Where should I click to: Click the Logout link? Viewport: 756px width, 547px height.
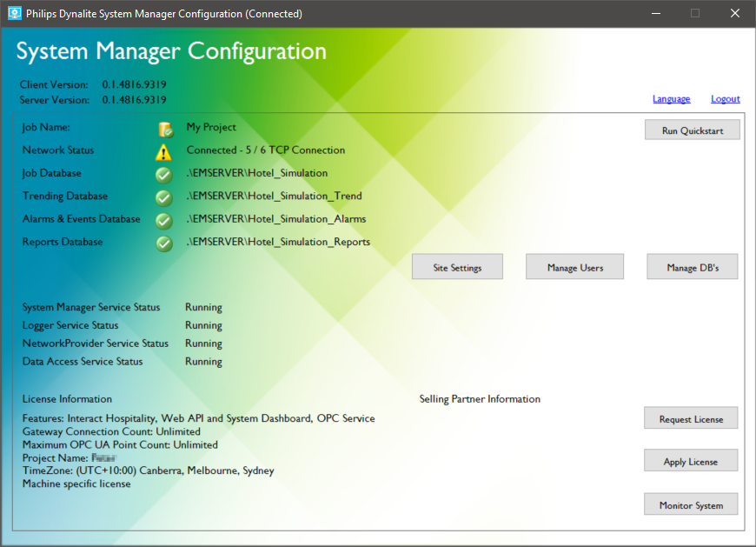click(725, 98)
